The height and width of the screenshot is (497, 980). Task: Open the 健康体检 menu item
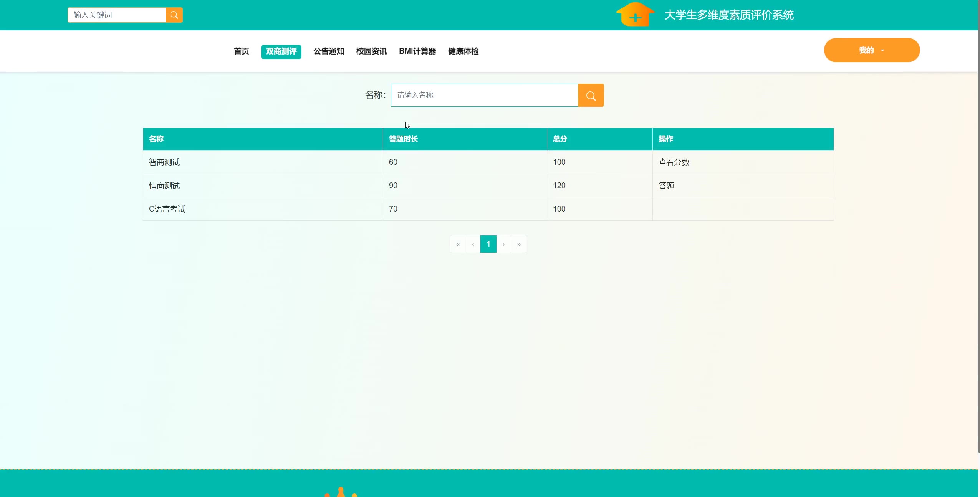(463, 51)
